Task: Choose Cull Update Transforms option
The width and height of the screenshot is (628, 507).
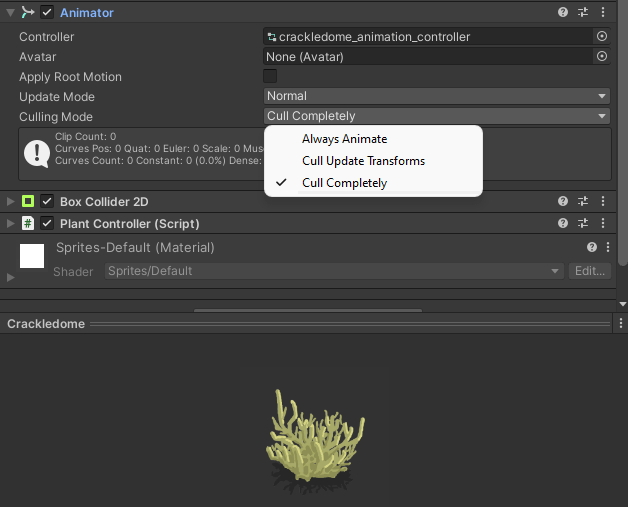Action: (363, 161)
